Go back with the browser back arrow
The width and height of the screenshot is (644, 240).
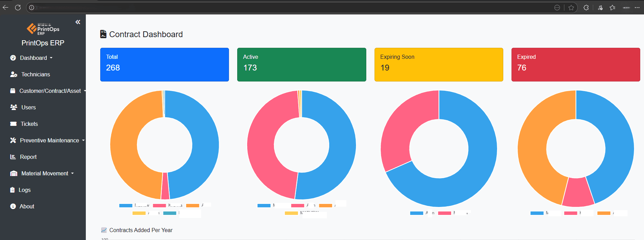pos(5,7)
